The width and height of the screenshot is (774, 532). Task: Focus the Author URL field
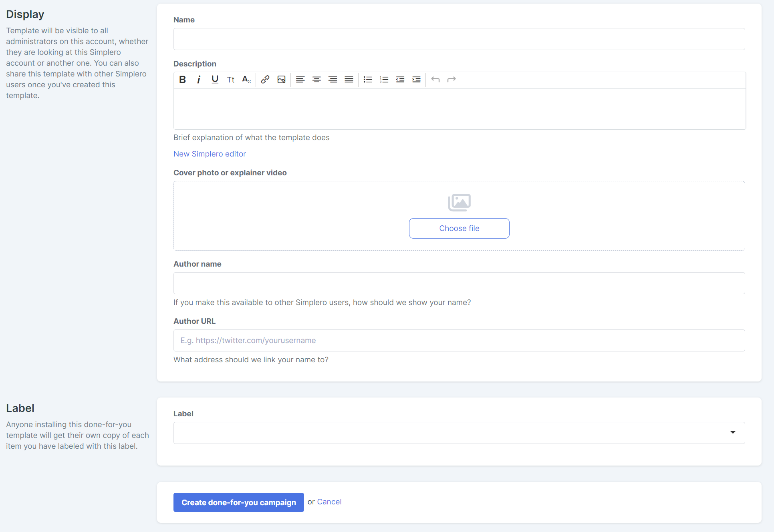pyautogui.click(x=459, y=341)
